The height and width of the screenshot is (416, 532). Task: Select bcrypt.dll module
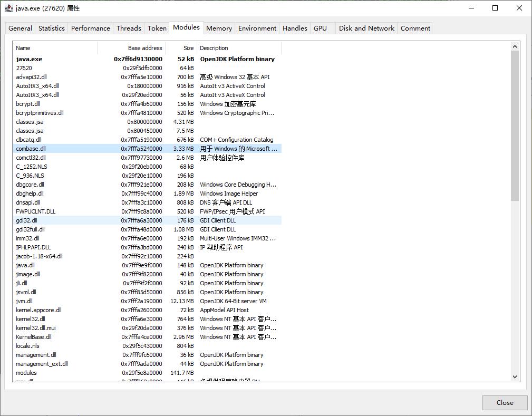[147, 104]
